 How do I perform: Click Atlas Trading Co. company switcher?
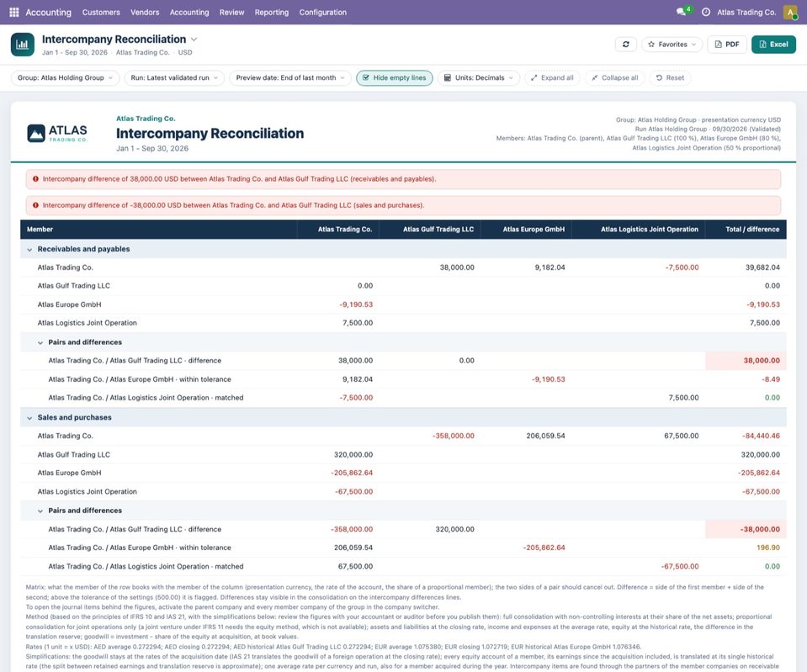tap(746, 12)
